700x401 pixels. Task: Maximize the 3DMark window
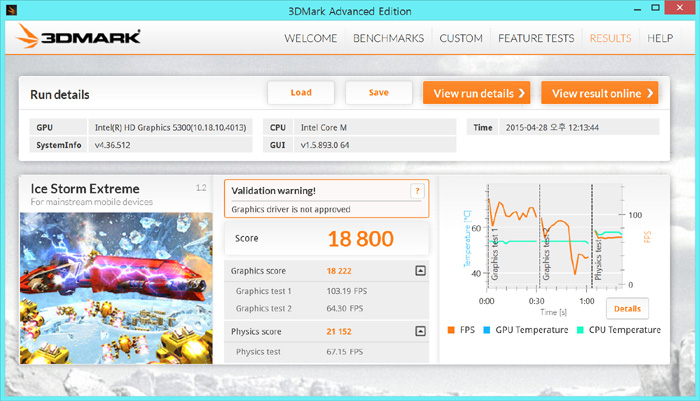(x=655, y=8)
